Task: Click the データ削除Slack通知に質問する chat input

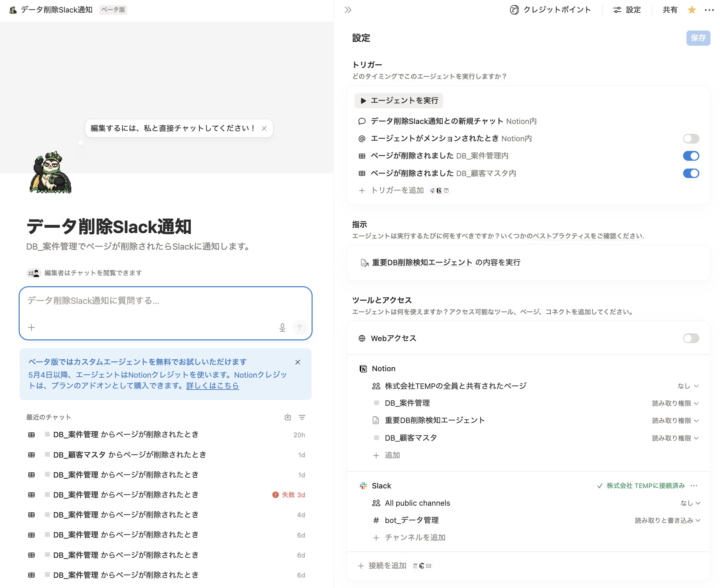Action: pos(165,301)
